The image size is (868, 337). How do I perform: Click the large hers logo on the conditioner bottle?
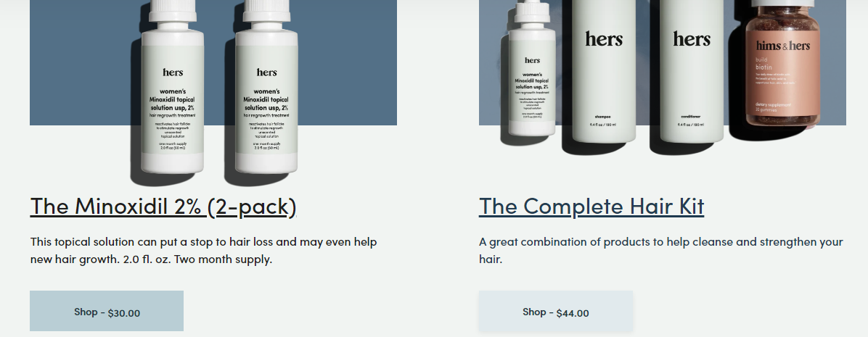(692, 39)
